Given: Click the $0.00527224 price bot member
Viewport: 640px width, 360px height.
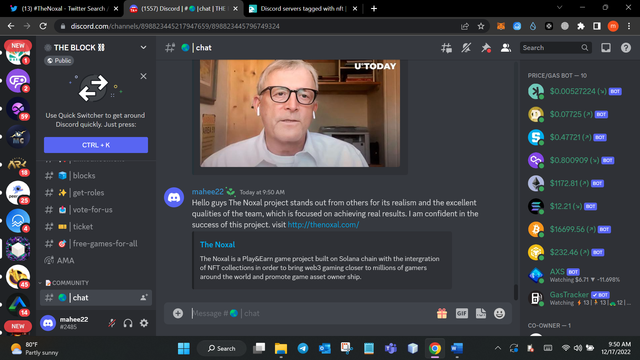Looking at the screenshot, I should pos(576,91).
